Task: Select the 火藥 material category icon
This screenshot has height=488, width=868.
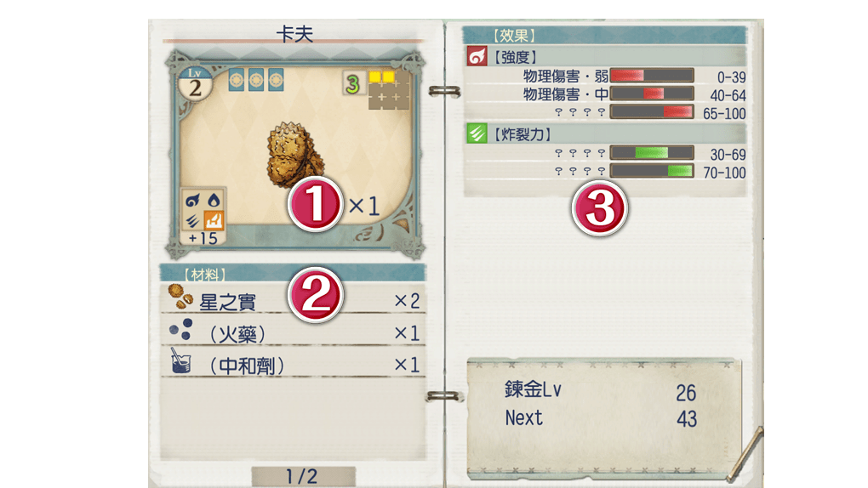Action: click(181, 329)
